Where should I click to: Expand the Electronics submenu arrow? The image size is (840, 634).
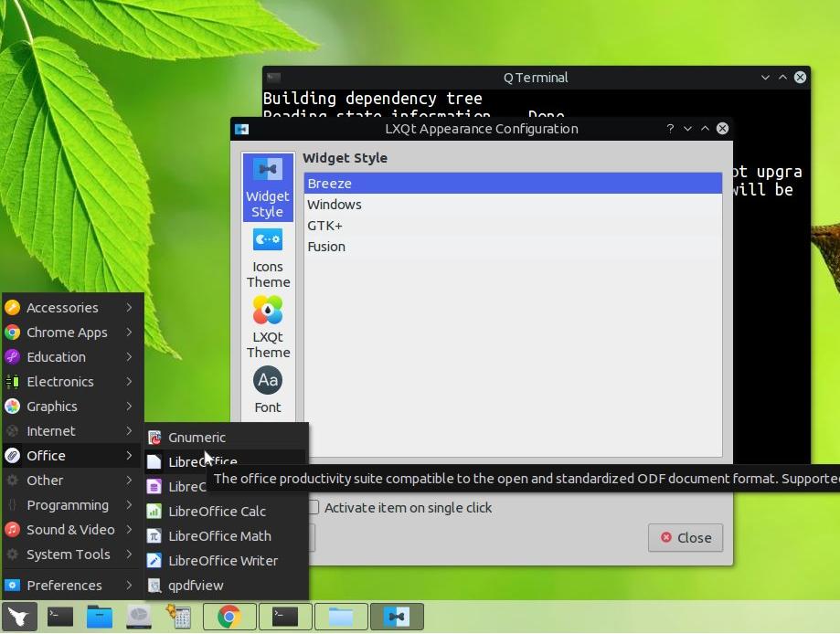point(129,381)
